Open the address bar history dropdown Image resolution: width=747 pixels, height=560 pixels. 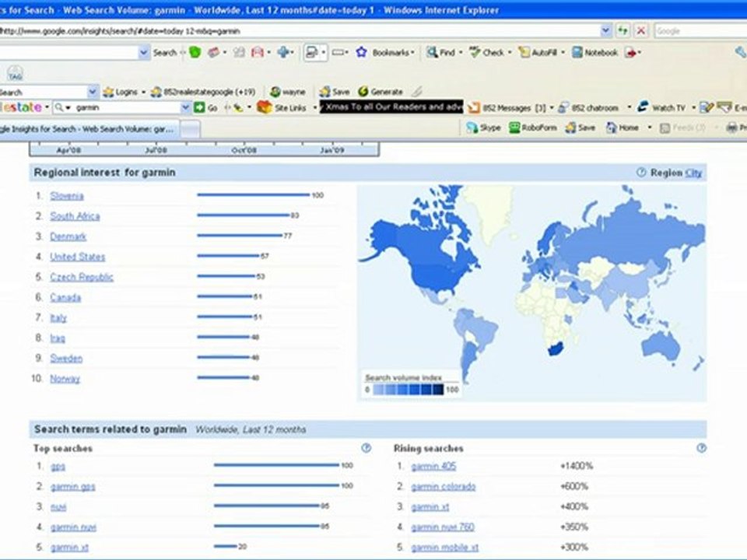605,31
